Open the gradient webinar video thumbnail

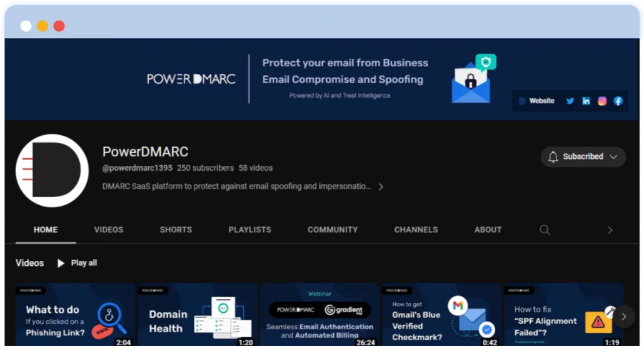click(x=319, y=315)
